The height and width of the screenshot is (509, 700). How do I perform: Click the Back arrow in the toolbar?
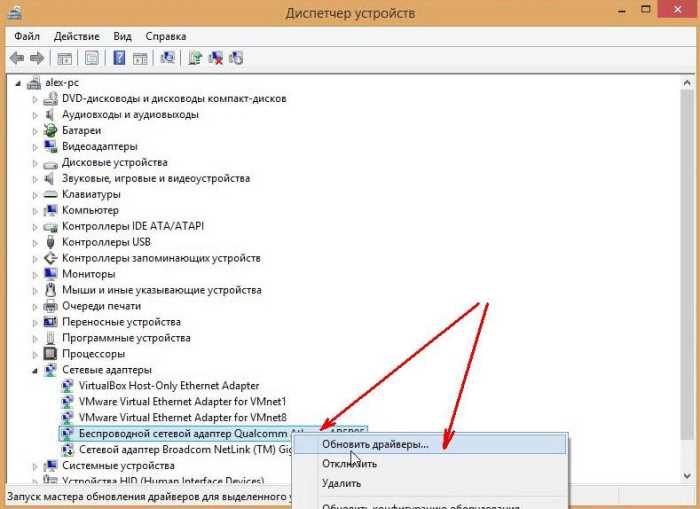pos(17,58)
